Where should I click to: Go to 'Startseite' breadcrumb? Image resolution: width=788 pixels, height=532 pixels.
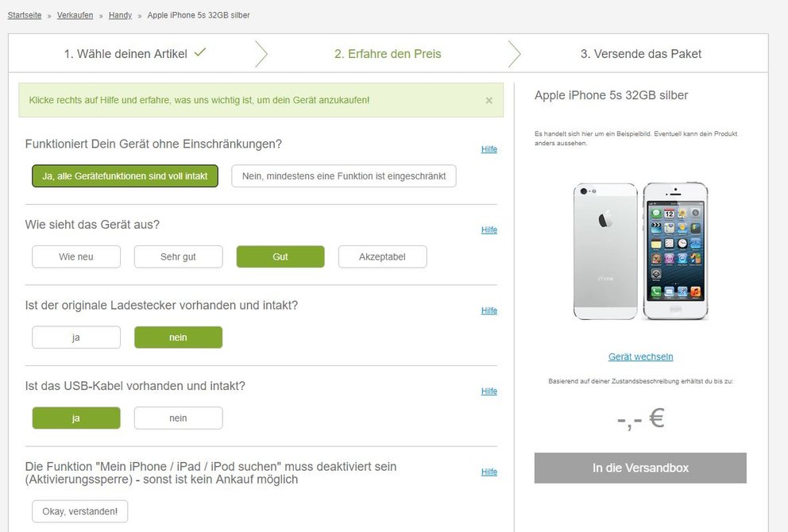click(25, 15)
